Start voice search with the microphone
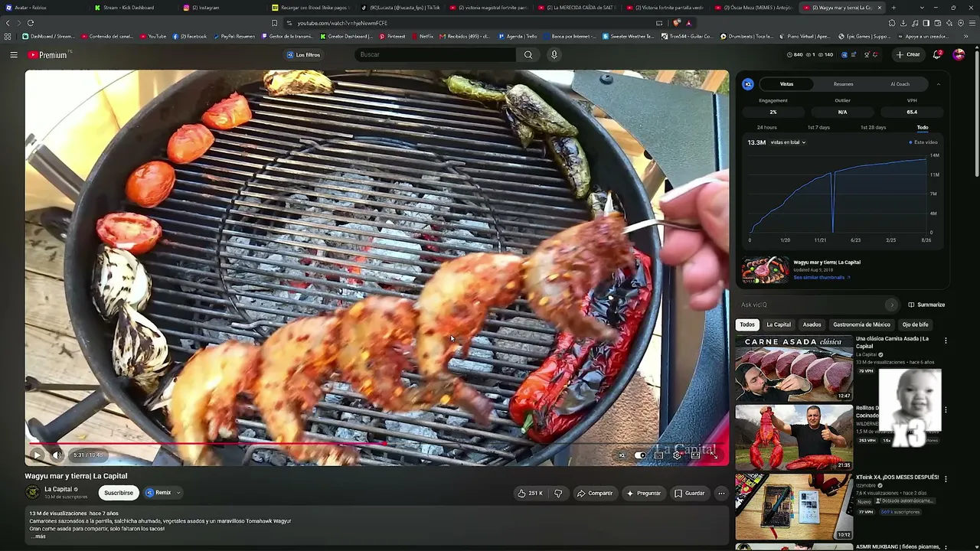Viewport: 980px width, 551px height. (554, 55)
